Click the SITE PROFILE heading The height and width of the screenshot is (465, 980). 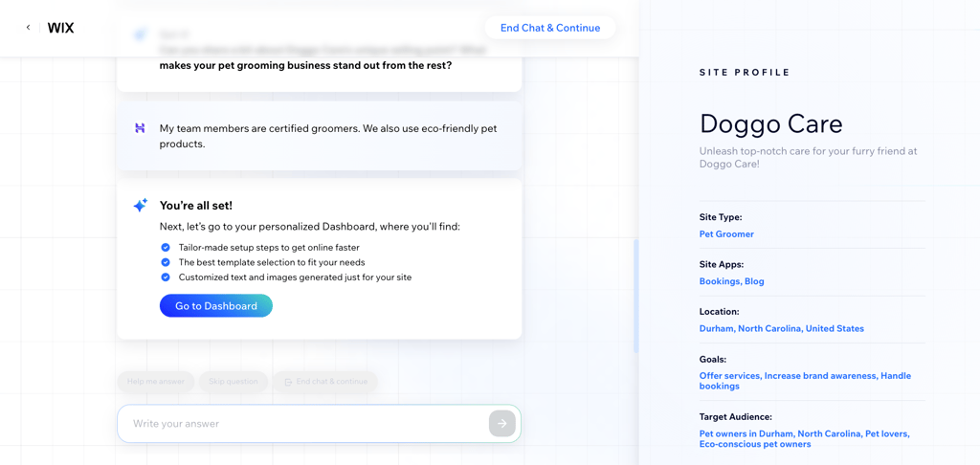tap(745, 73)
